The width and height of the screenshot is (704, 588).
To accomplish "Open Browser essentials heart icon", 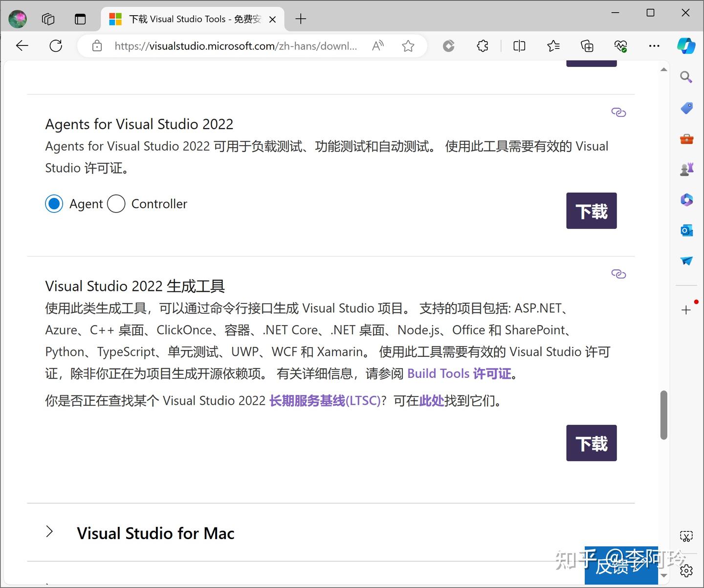I will (620, 46).
